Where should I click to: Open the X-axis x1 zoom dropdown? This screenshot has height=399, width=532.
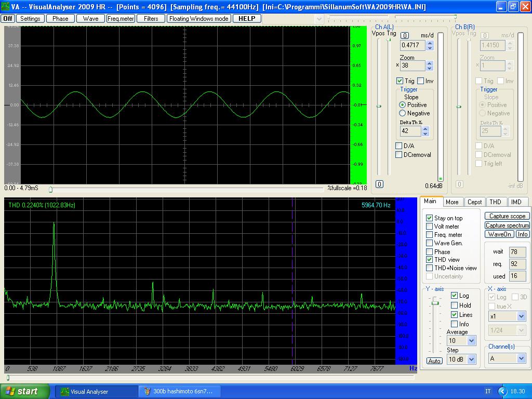[x=521, y=316]
